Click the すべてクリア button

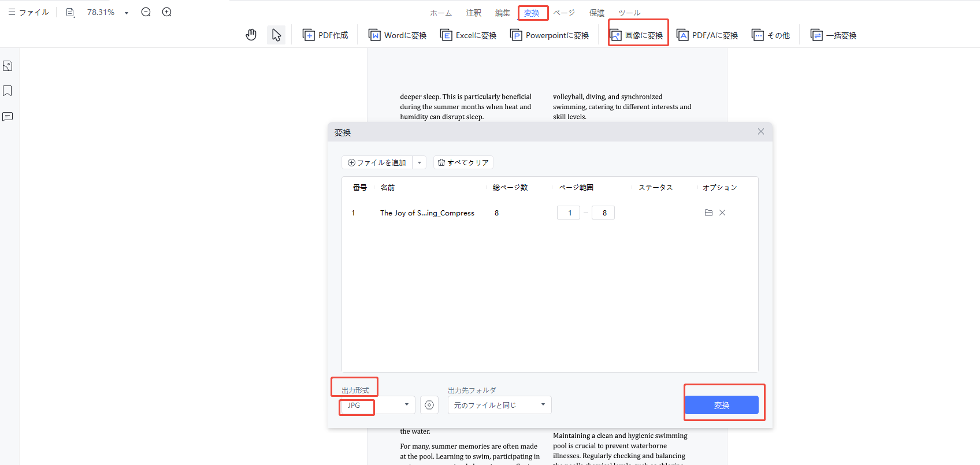click(x=463, y=163)
